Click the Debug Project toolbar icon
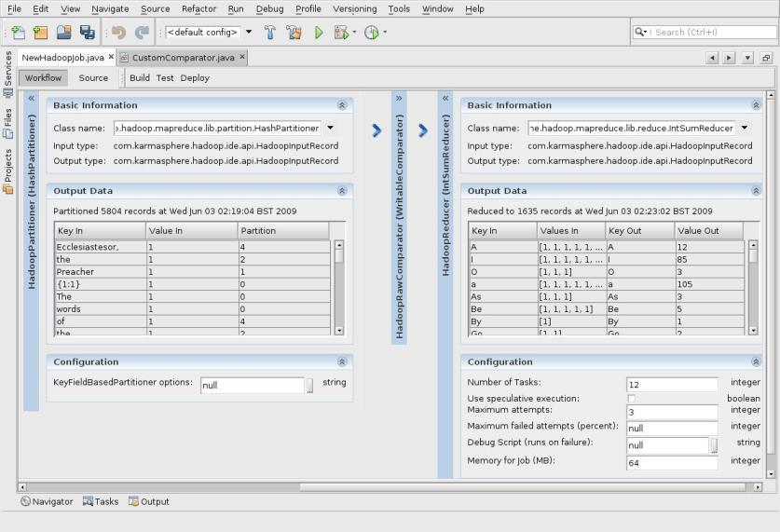Screen dimensions: 780x532 coord(341,33)
